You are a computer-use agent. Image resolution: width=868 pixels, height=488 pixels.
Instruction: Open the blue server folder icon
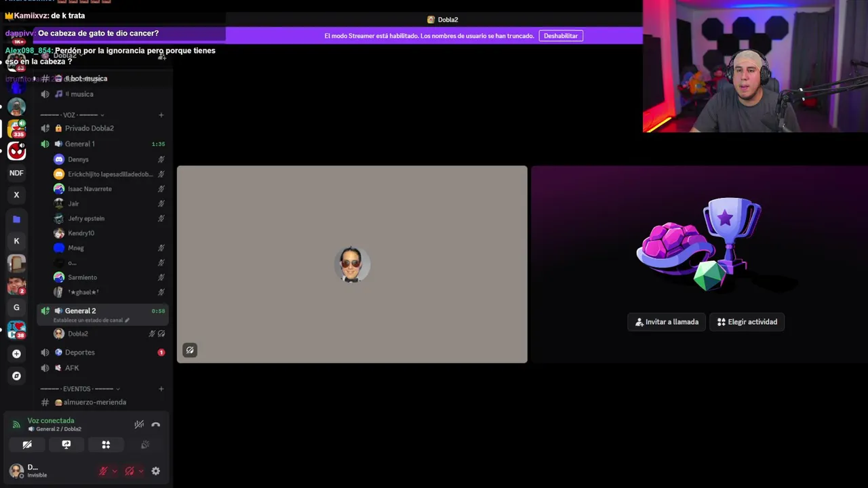pyautogui.click(x=16, y=219)
